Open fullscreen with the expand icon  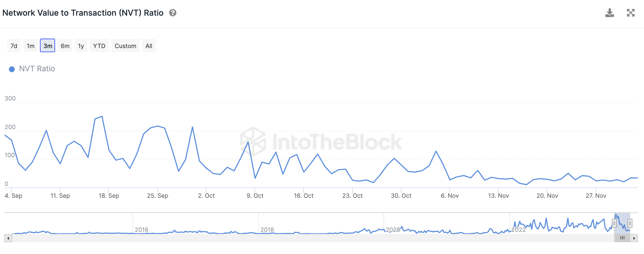tap(631, 13)
